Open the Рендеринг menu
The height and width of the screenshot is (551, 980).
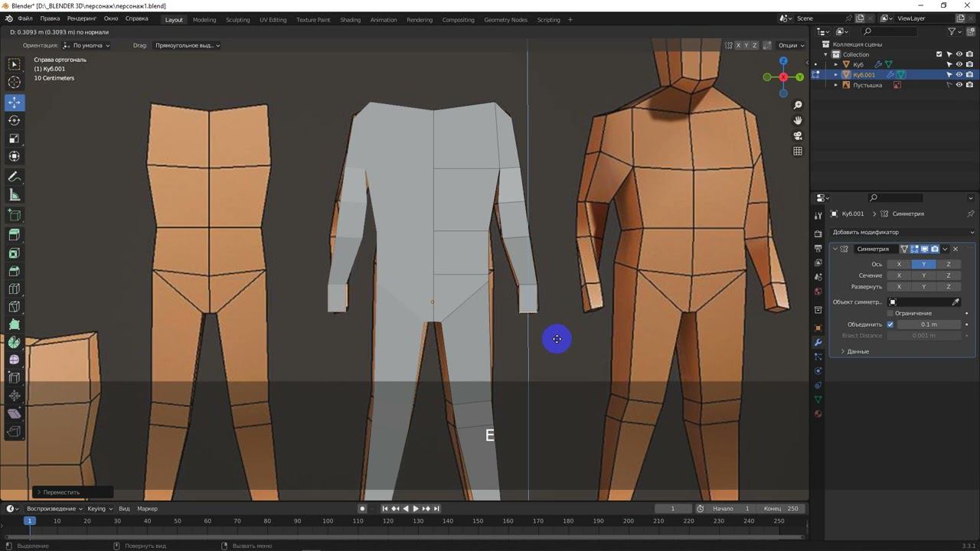[x=82, y=18]
